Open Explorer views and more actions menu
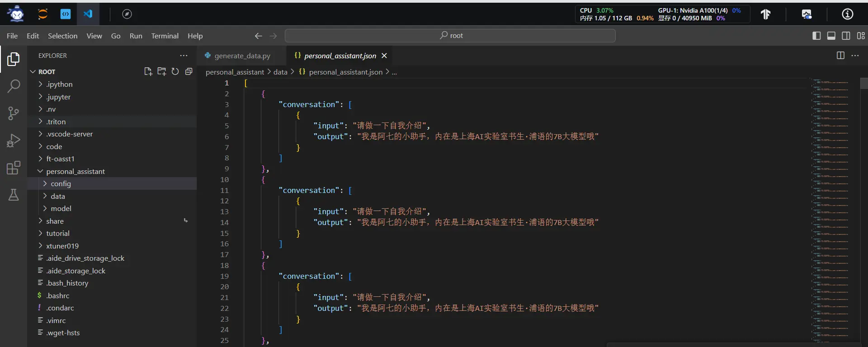Viewport: 868px width, 347px height. pos(184,56)
